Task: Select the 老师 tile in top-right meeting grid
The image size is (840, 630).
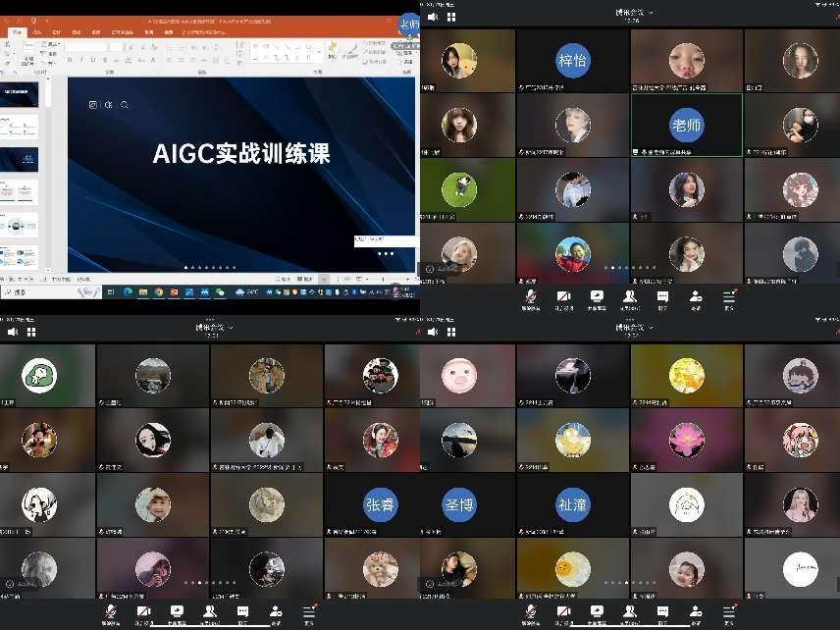Action: click(x=686, y=125)
